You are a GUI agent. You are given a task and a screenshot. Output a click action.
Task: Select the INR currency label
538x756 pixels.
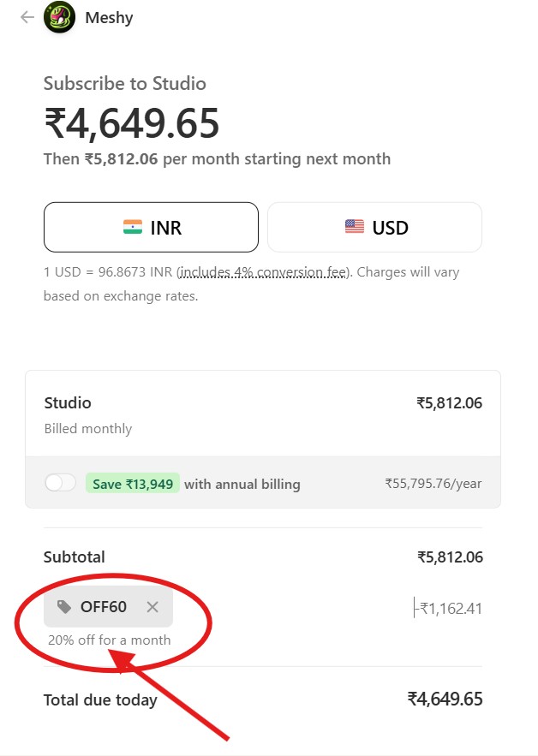tap(165, 228)
